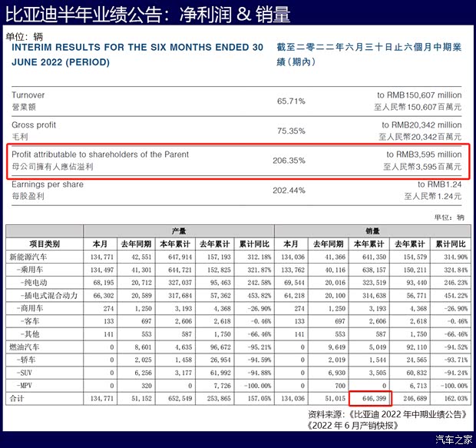Viewport: 476px width, 448px height.
Task: Click the text to RMB1.24
Action: (x=440, y=184)
